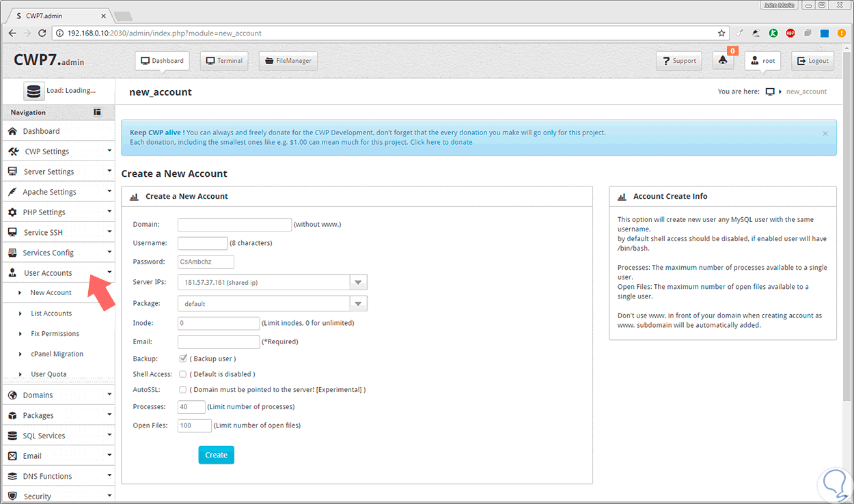This screenshot has width=854, height=504.
Task: Open the Terminal button
Action: click(x=224, y=61)
